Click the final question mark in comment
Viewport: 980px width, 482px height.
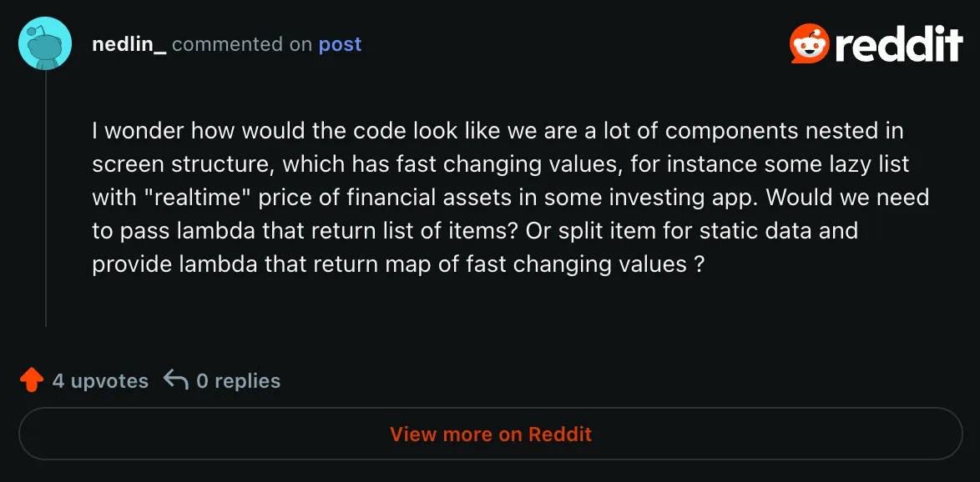point(698,264)
